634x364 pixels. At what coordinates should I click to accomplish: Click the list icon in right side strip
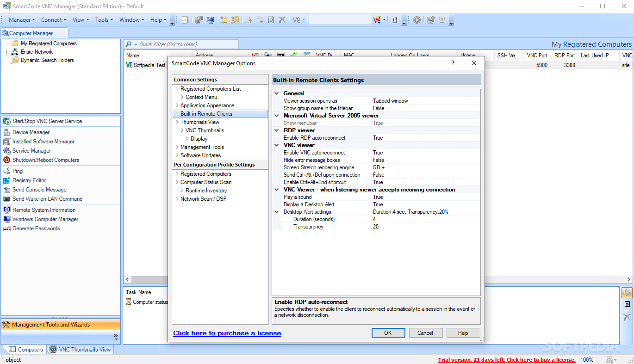[627, 304]
